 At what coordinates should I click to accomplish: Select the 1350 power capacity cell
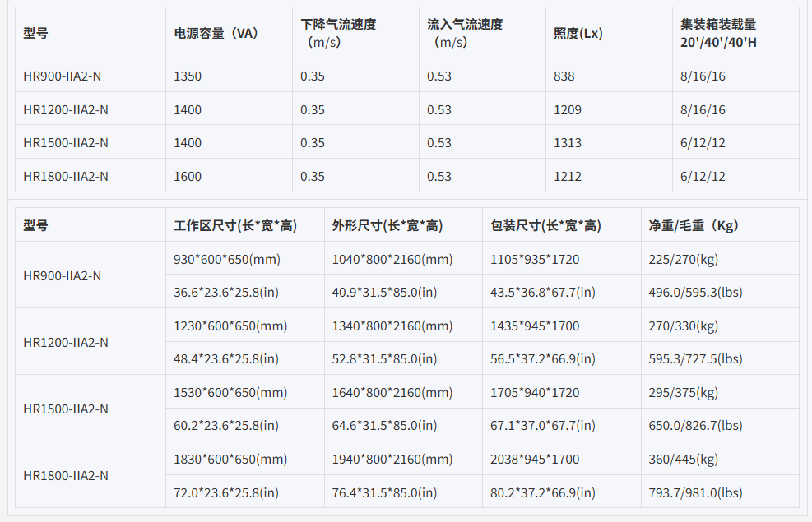coord(188,76)
